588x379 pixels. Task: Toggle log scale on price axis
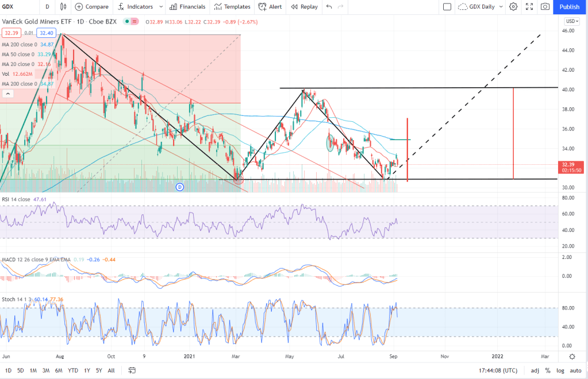[560, 370]
